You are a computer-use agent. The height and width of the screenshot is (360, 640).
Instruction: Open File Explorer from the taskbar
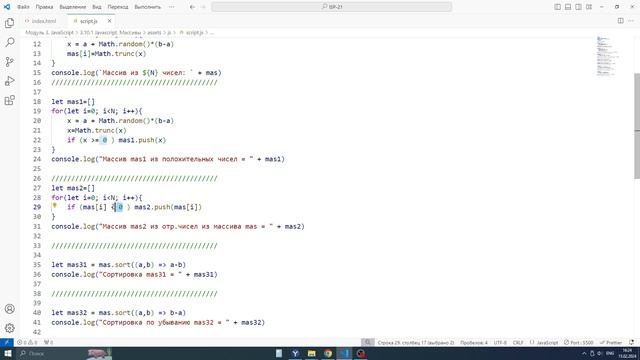click(x=311, y=353)
